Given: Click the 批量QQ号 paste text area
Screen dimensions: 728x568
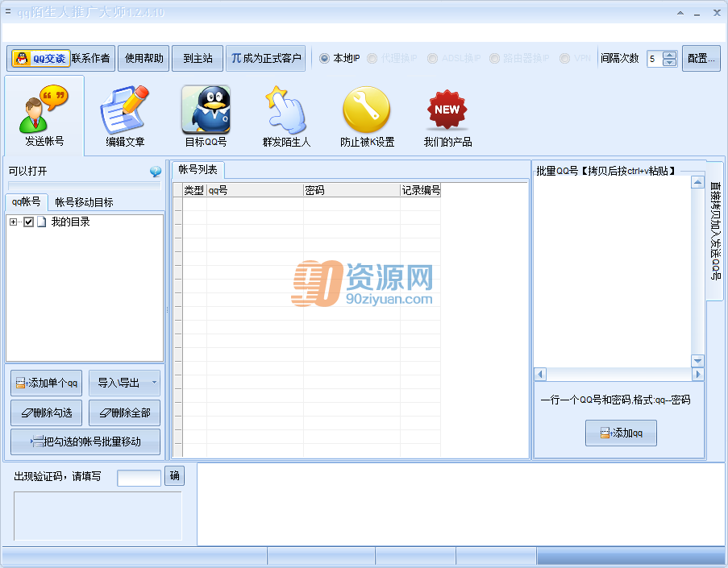Looking at the screenshot, I should click(x=612, y=272).
